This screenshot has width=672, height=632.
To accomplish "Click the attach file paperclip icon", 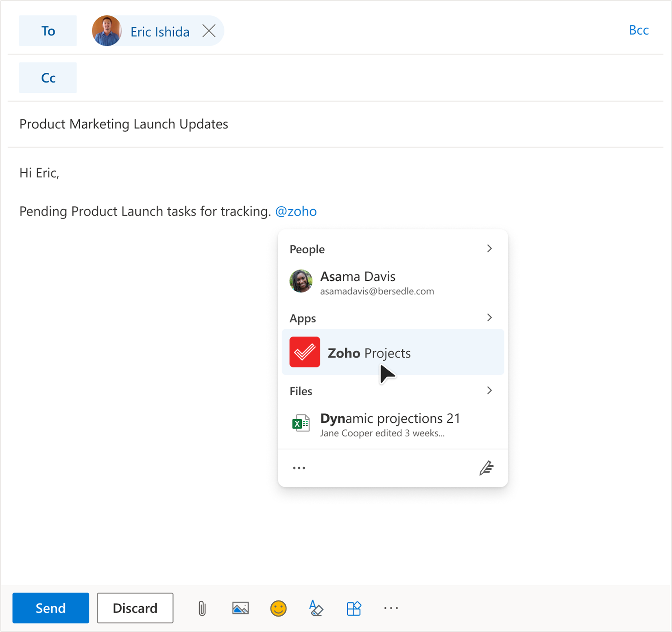I will point(202,608).
